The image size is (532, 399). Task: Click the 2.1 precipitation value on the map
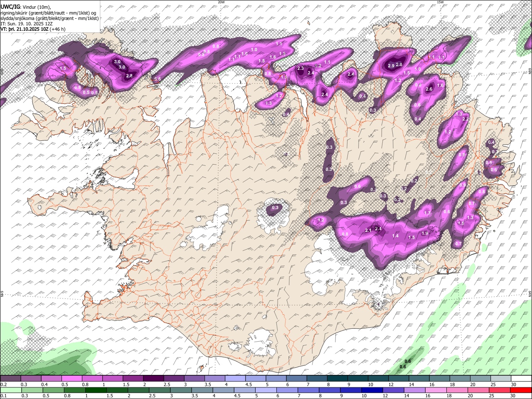[x=368, y=230]
